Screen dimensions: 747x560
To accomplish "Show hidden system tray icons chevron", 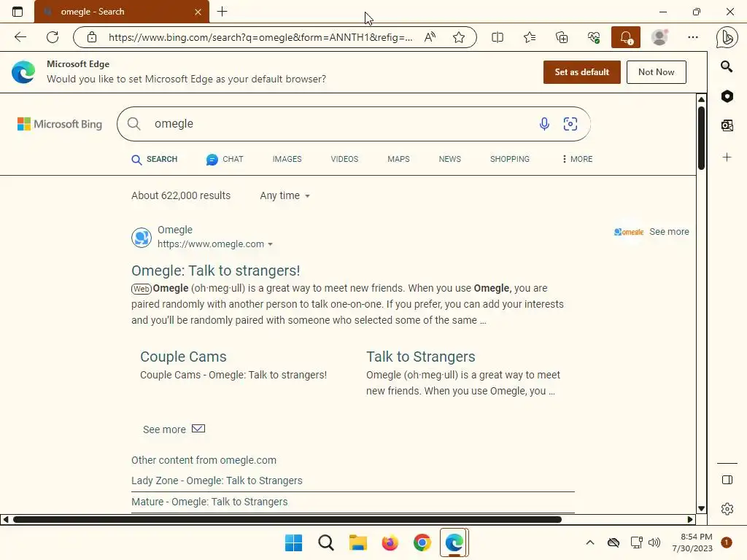I will [589, 542].
